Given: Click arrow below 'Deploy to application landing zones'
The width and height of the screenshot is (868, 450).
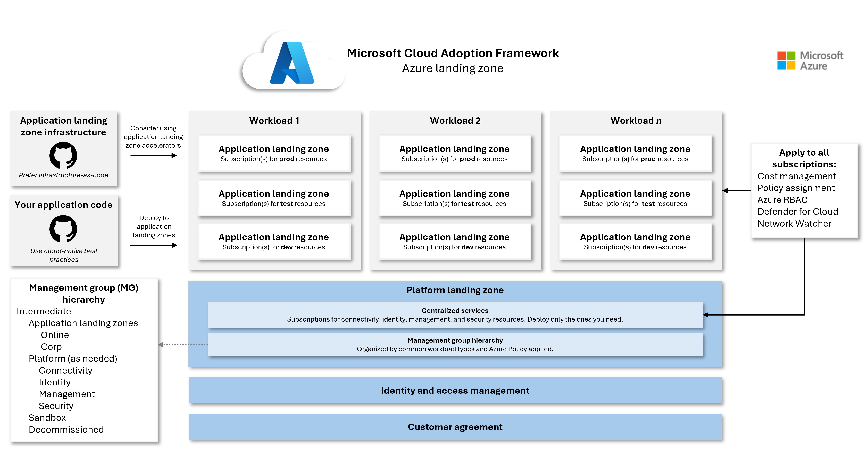Looking at the screenshot, I should pyautogui.click(x=153, y=245).
